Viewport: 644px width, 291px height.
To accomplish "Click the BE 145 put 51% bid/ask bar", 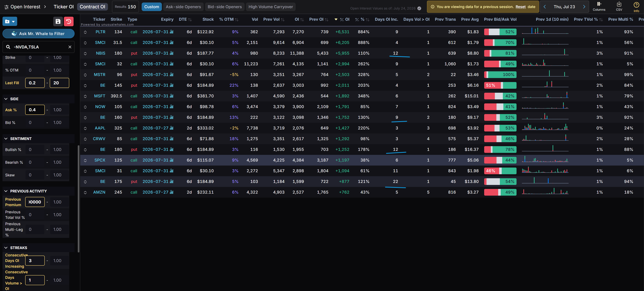I will pos(500,85).
